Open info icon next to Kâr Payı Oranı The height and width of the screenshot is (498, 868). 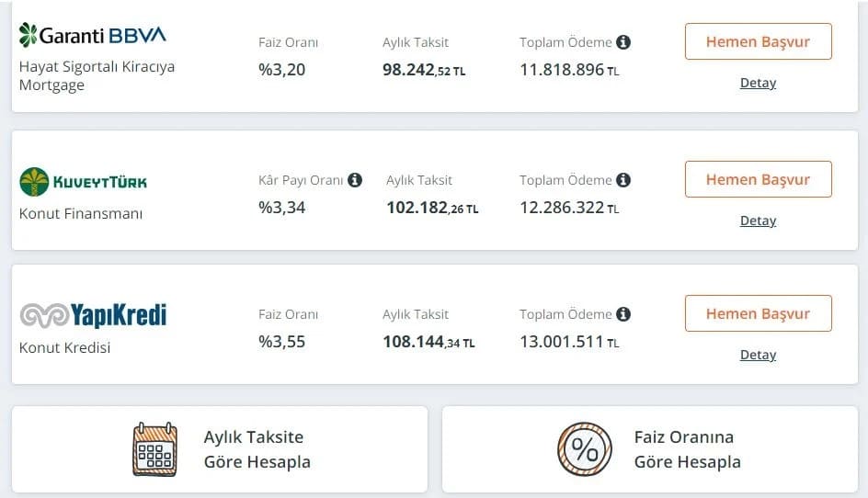355,180
